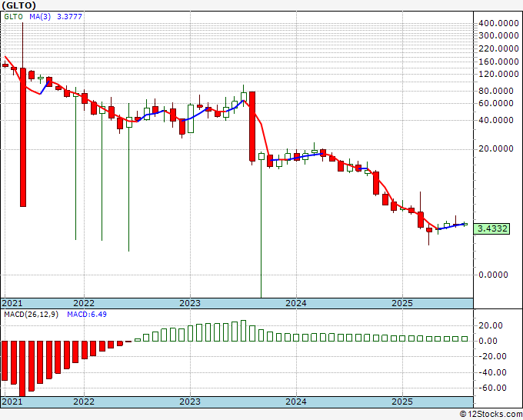Click the 40.0000 price axis label
The width and height of the screenshot is (523, 420).
[x=497, y=120]
